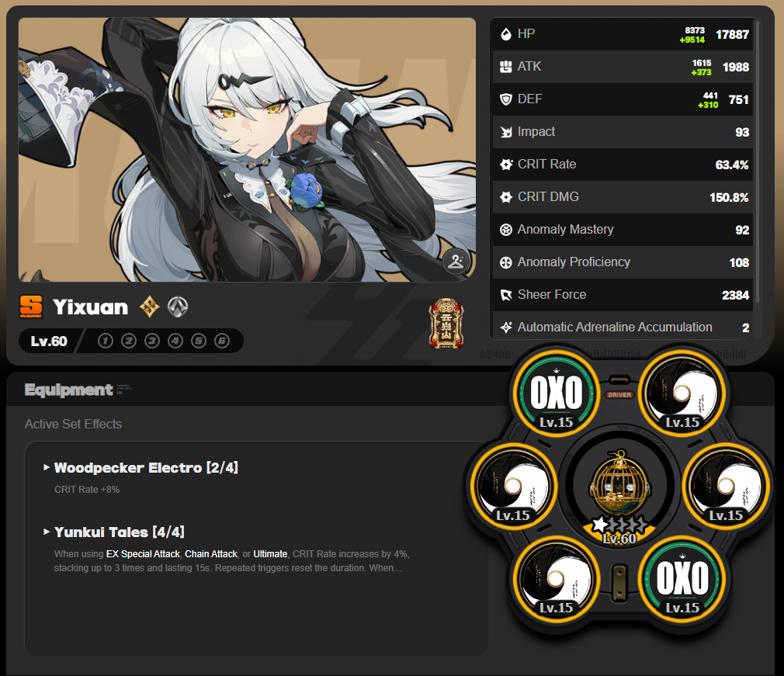The width and height of the screenshot is (784, 676).
Task: Toggle Mindscape node 3
Action: [152, 341]
